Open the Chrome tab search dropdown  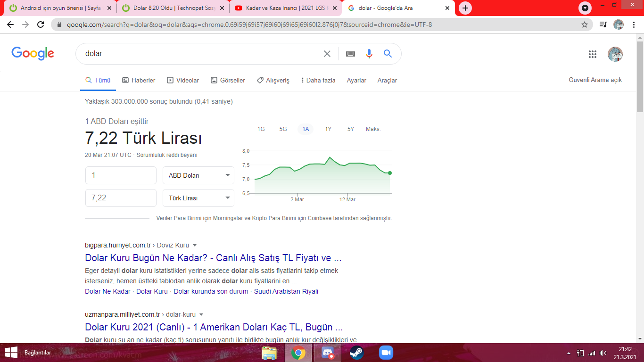tap(585, 8)
